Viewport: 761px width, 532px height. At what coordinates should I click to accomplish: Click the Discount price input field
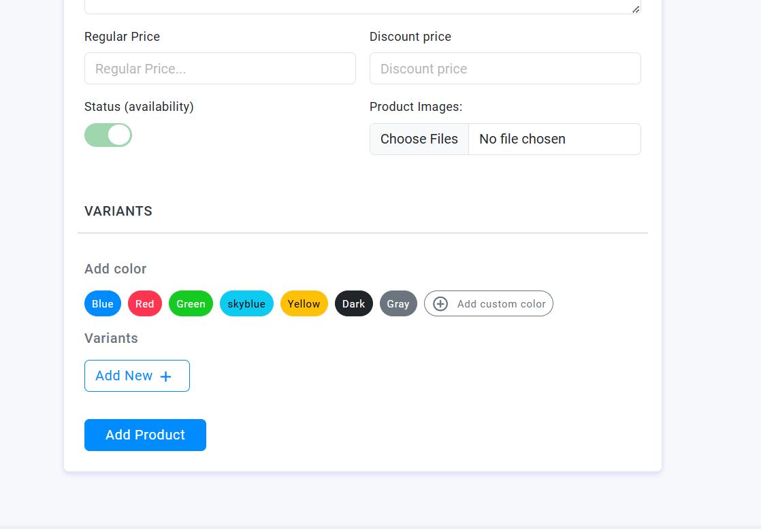click(x=505, y=69)
